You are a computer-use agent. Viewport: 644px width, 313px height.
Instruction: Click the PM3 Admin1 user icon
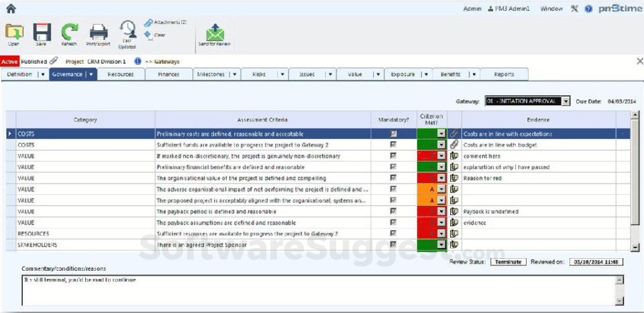click(490, 9)
